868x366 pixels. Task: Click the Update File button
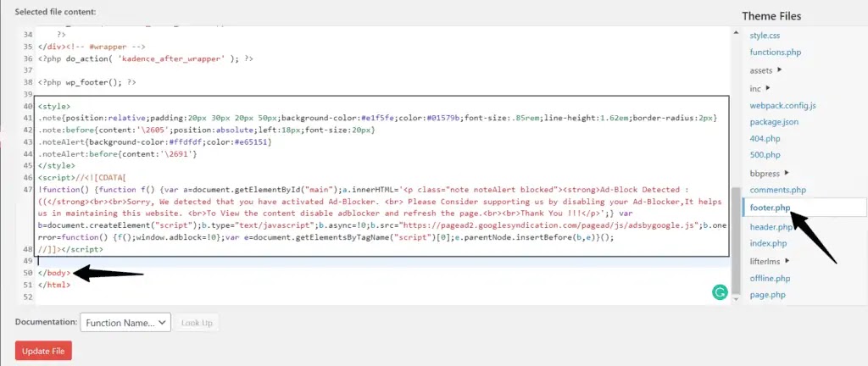(44, 351)
